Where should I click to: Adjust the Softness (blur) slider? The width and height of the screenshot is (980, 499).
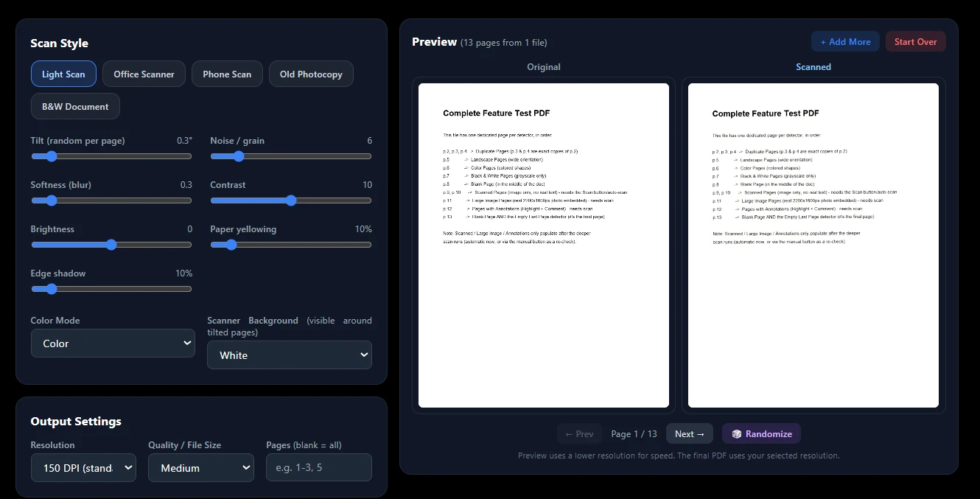click(x=111, y=200)
